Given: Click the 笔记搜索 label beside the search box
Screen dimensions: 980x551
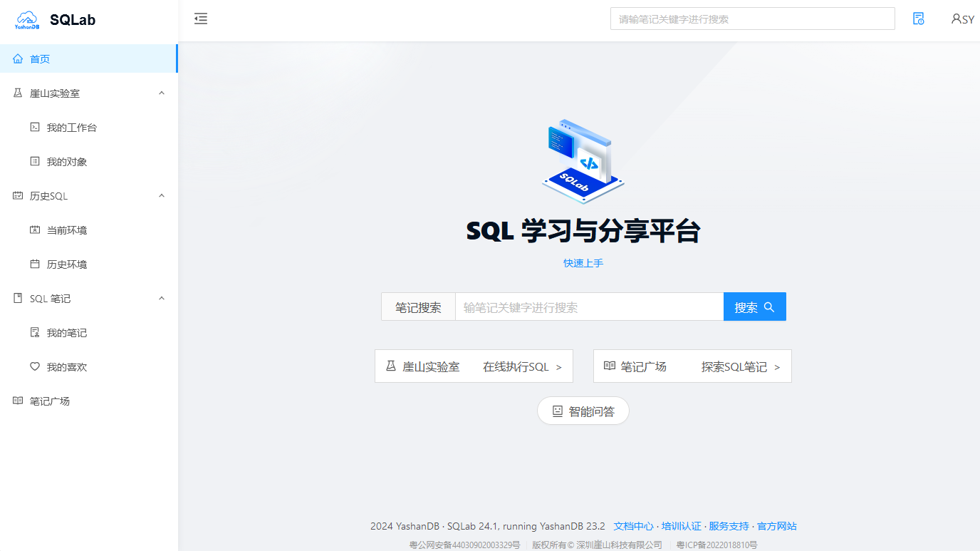Looking at the screenshot, I should coord(418,307).
